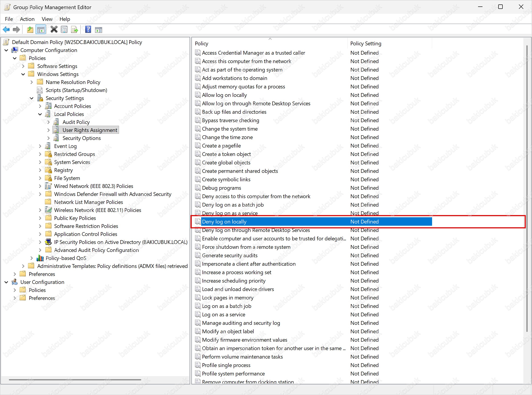
Task: Expand Administrative Templates node
Action: [23, 266]
